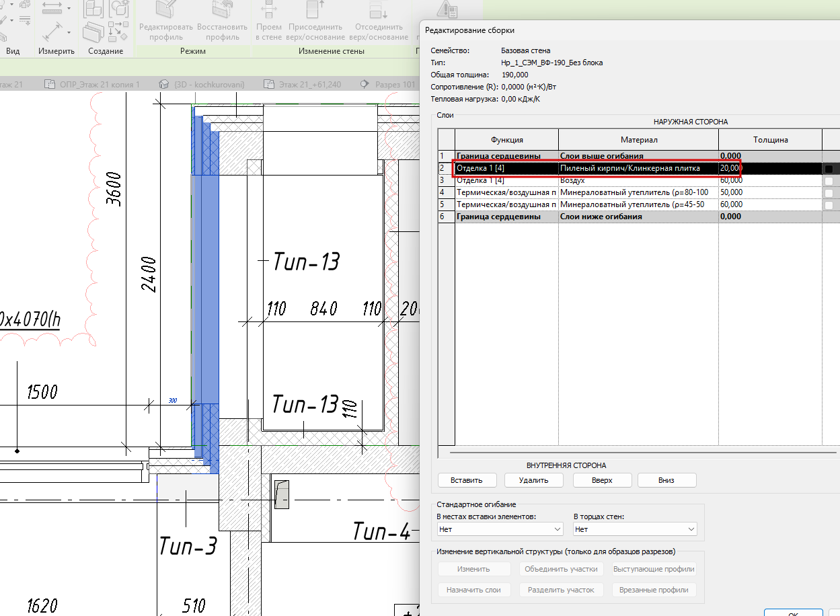The image size is (840, 616).
Task: Click 'Слои ниже огибания' cell
Action: [x=638, y=217]
